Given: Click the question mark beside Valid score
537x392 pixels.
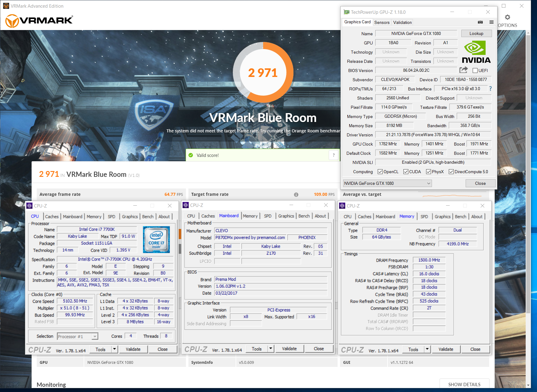Looking at the screenshot, I should 334,155.
